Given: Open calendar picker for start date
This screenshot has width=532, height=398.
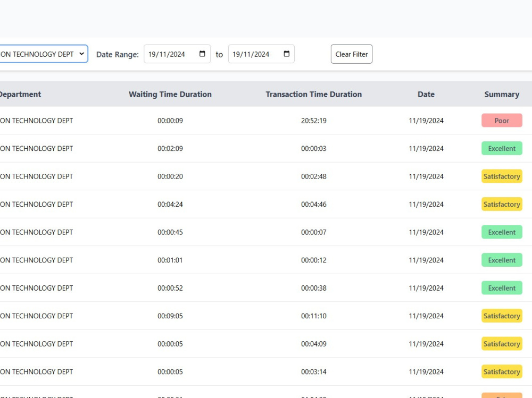Looking at the screenshot, I should click(x=202, y=54).
